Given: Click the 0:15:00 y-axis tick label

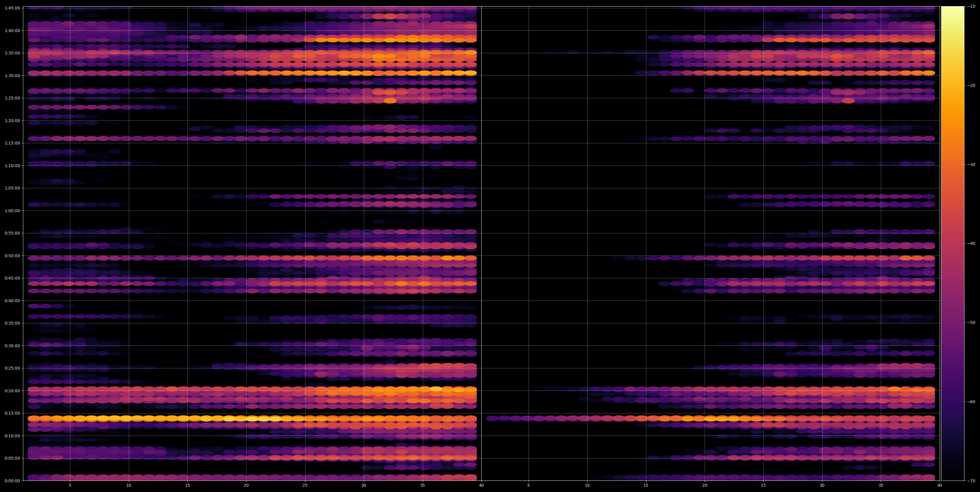Looking at the screenshot, I should point(12,413).
